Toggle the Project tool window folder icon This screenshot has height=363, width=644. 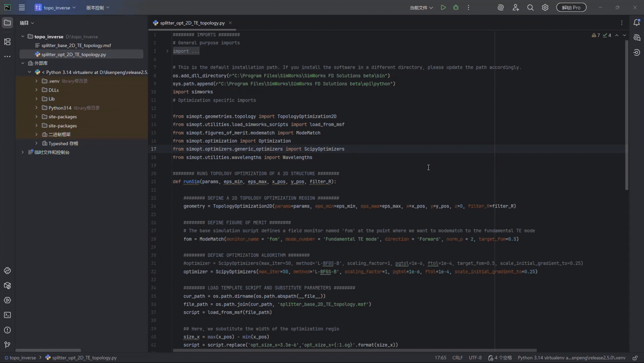tap(7, 23)
